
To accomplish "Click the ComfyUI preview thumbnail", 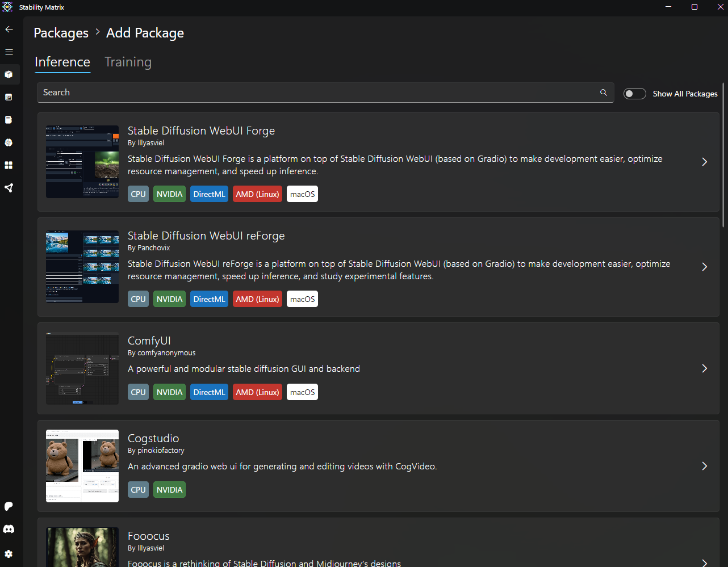I will click(x=82, y=368).
